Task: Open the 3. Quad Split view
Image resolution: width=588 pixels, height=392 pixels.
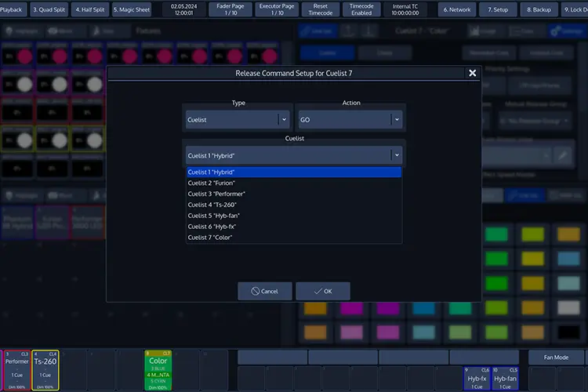Action: click(49, 9)
